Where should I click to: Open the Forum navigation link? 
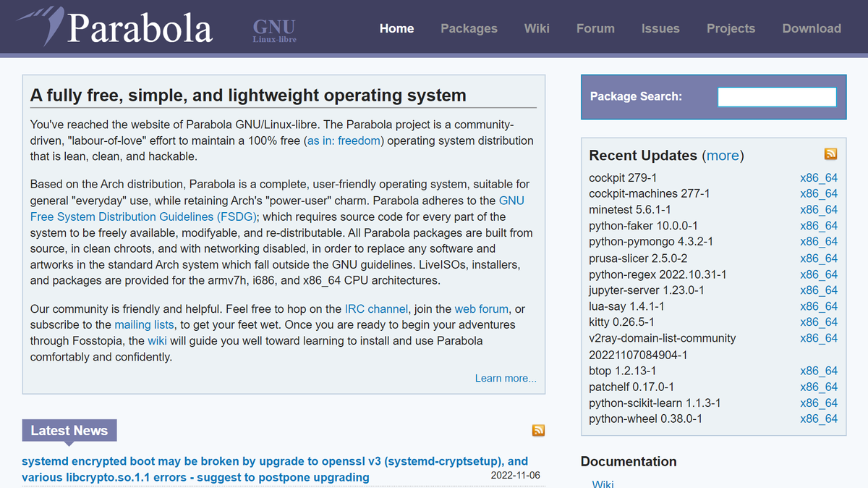[x=595, y=28]
